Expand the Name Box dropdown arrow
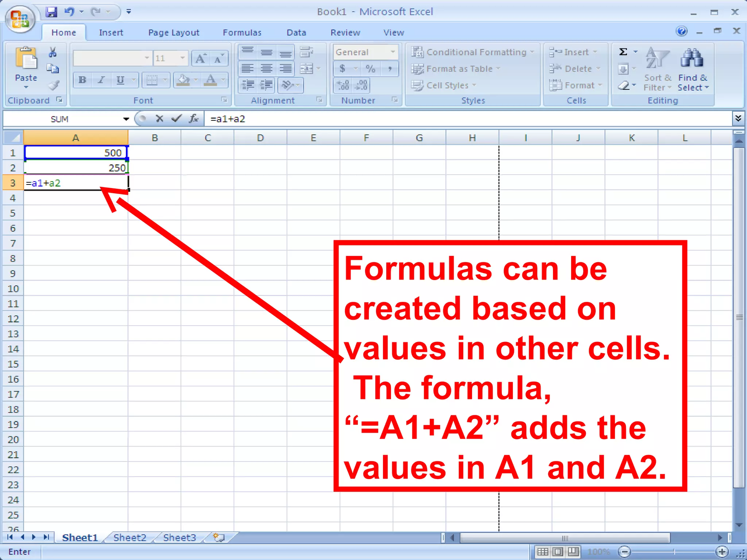 coord(126,119)
